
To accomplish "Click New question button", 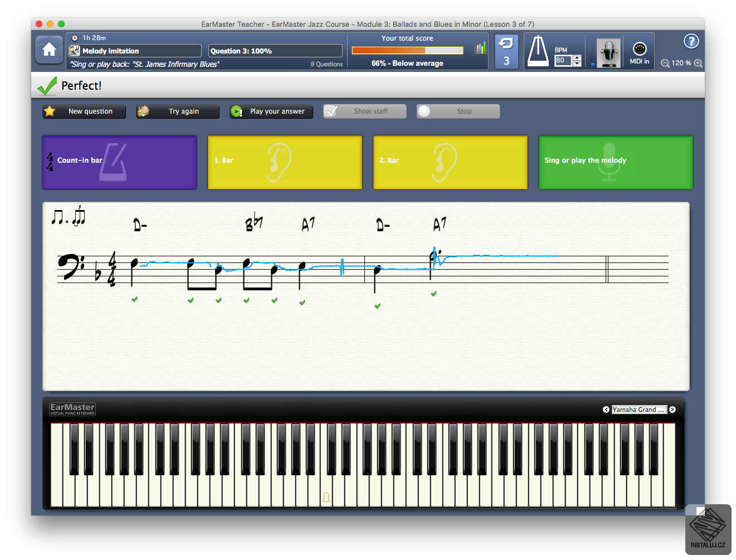I will [84, 111].
